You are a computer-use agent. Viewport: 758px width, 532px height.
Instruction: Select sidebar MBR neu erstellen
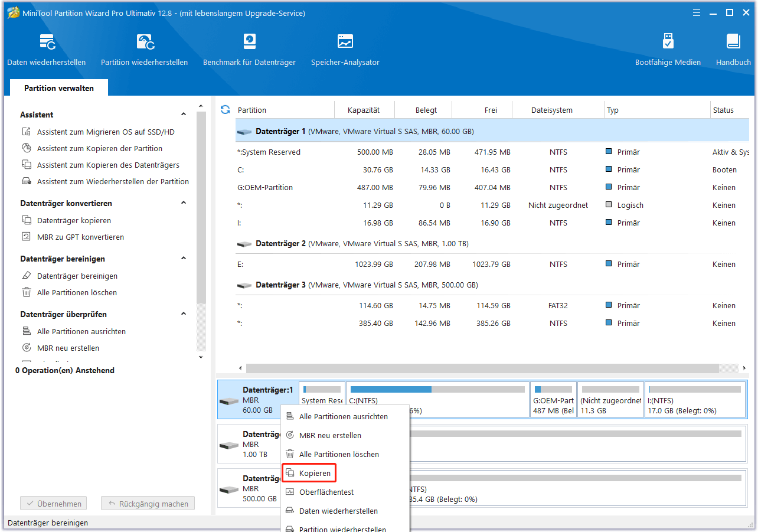point(68,348)
